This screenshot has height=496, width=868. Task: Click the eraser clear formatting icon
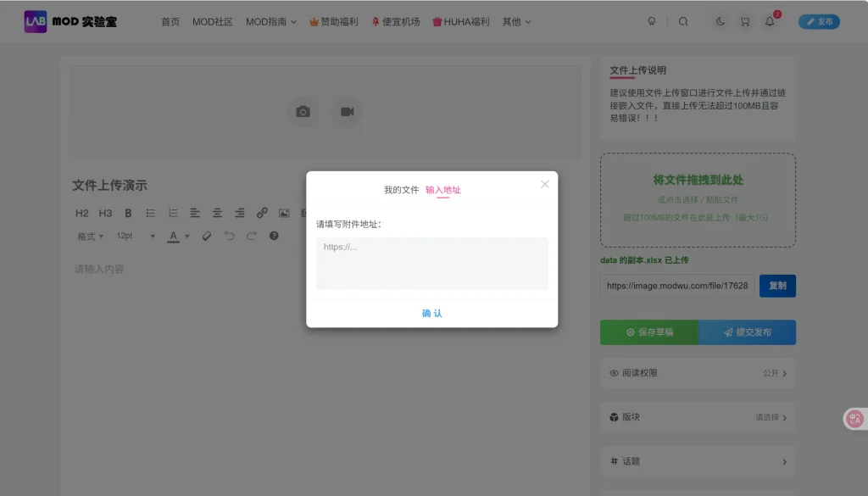(206, 236)
